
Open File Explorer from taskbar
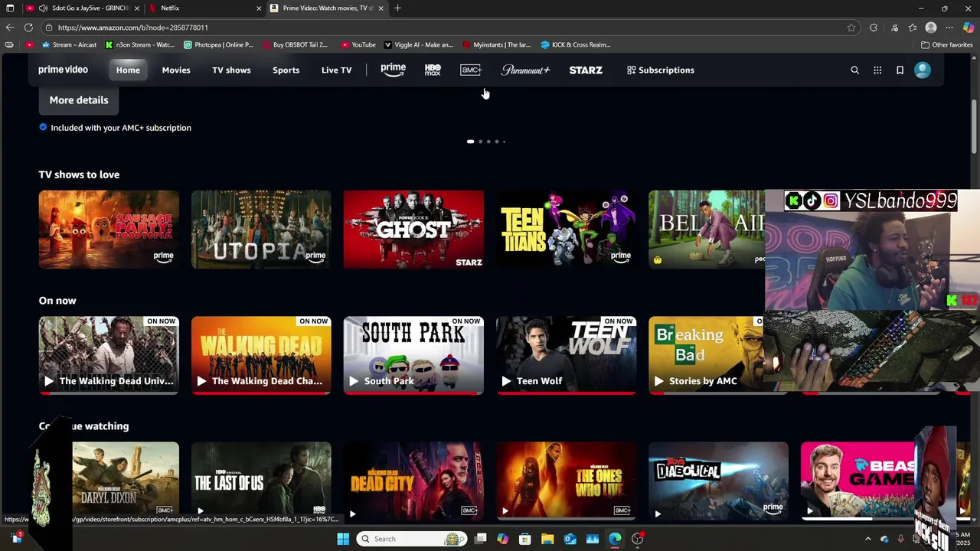tap(547, 539)
